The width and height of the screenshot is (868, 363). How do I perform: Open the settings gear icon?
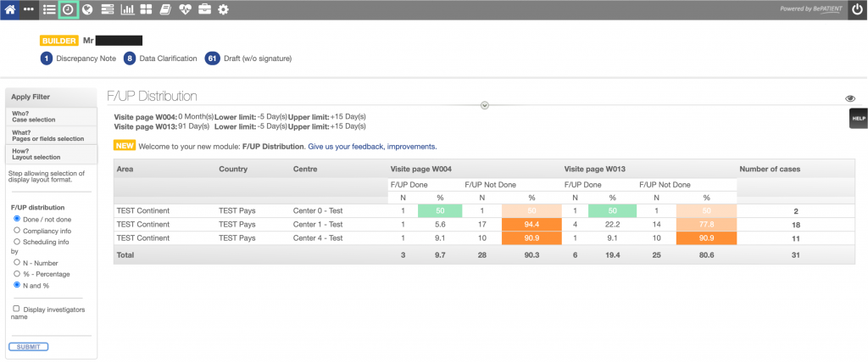223,10
